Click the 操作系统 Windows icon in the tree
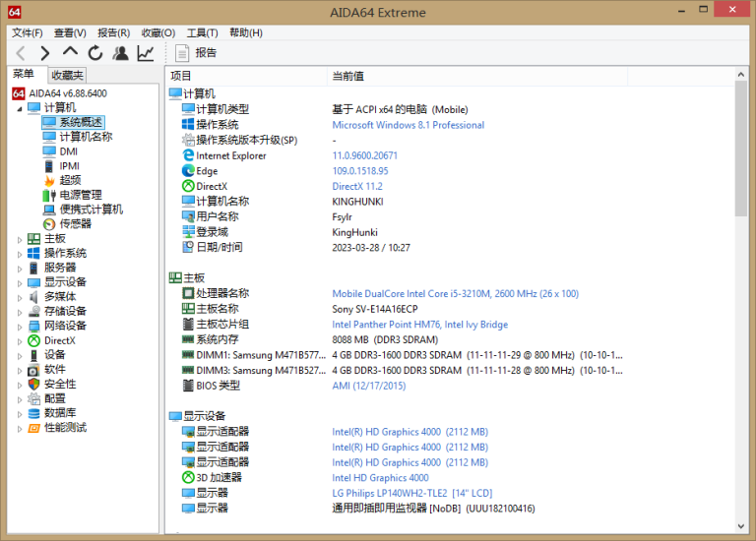 pos(33,253)
